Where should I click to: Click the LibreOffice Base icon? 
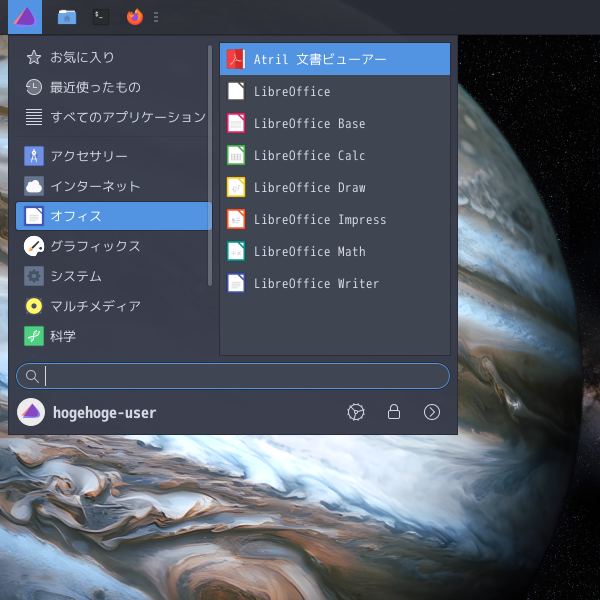tap(236, 123)
